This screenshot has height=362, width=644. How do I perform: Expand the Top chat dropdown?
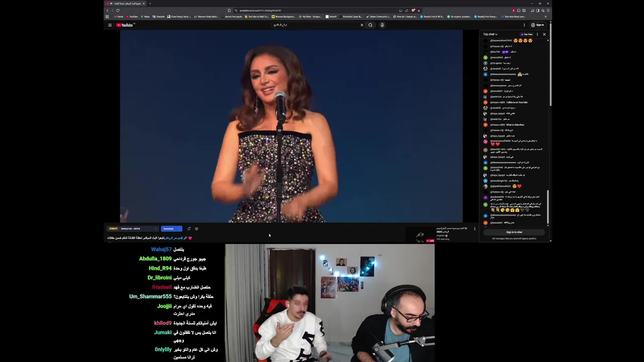pyautogui.click(x=491, y=34)
